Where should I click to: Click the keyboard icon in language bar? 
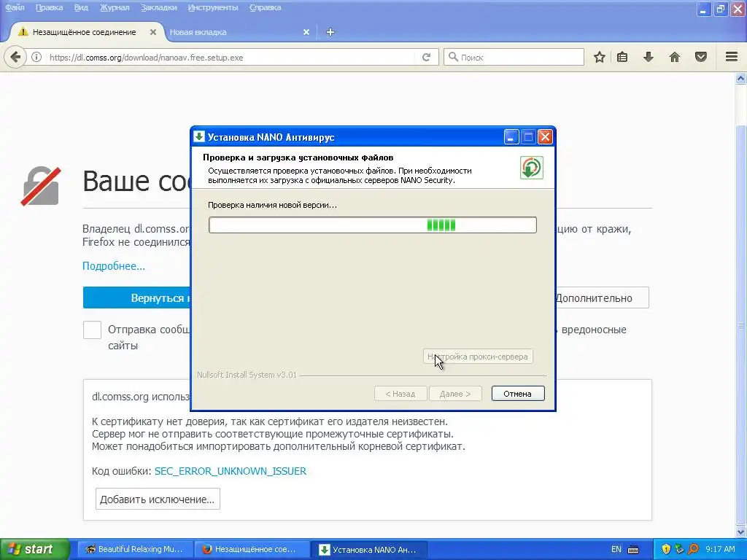click(633, 550)
